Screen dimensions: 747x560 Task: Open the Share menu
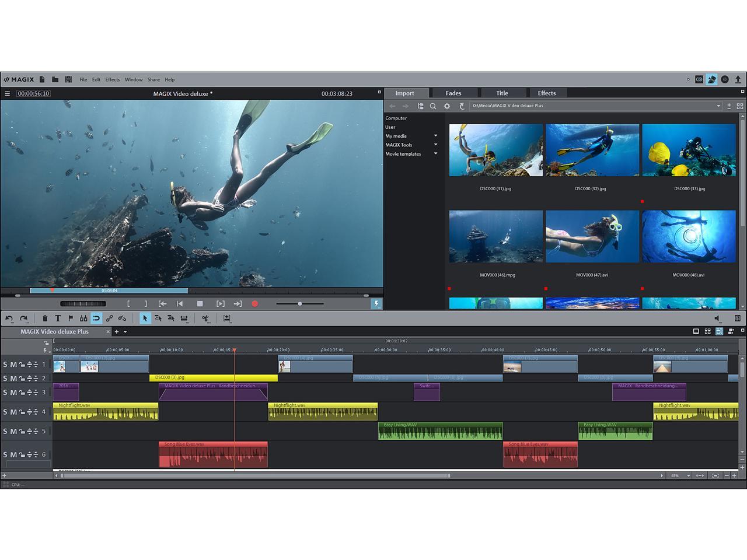[x=153, y=80]
